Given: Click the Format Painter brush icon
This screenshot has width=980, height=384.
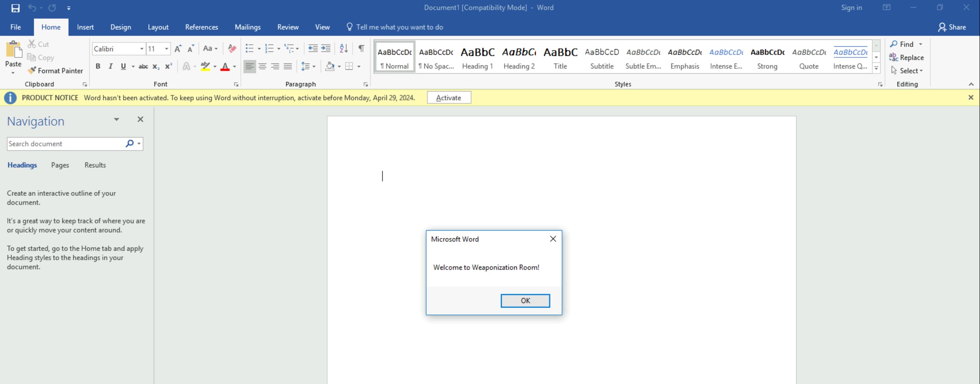Looking at the screenshot, I should (32, 71).
